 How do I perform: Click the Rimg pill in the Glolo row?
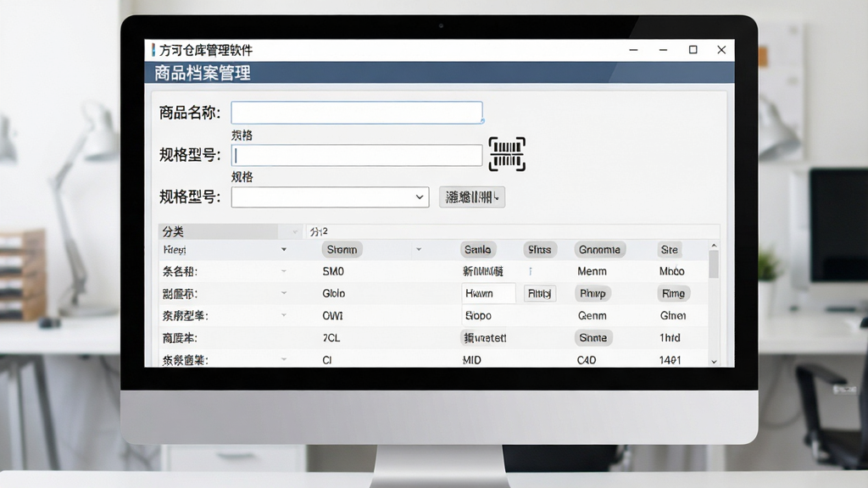click(x=674, y=293)
